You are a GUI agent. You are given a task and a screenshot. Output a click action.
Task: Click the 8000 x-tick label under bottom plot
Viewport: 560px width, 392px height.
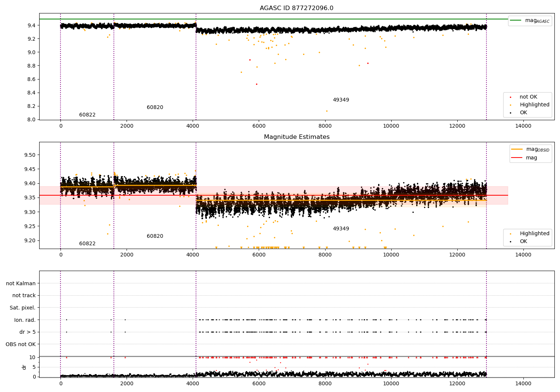325,383
